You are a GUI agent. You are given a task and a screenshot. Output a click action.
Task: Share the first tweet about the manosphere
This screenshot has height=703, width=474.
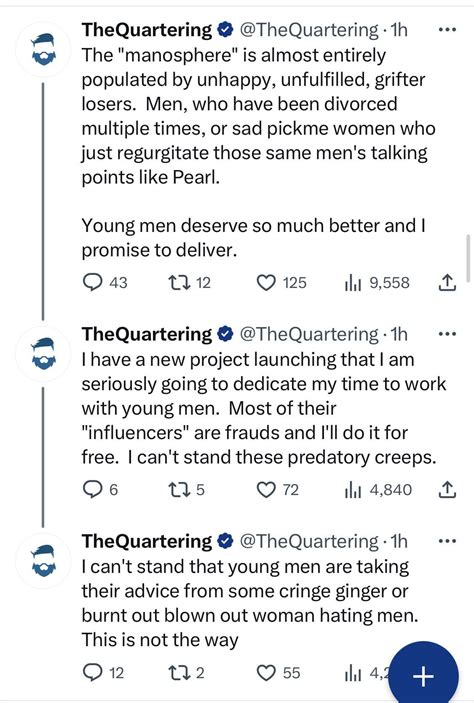447,282
